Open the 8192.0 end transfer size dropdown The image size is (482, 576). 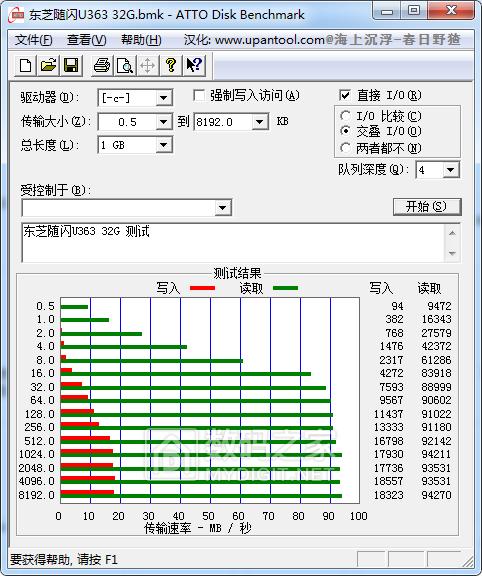(259, 122)
